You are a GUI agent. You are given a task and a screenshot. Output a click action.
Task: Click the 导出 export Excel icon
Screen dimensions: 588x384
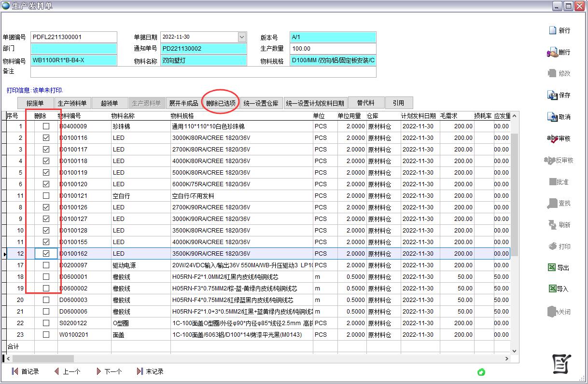552,267
